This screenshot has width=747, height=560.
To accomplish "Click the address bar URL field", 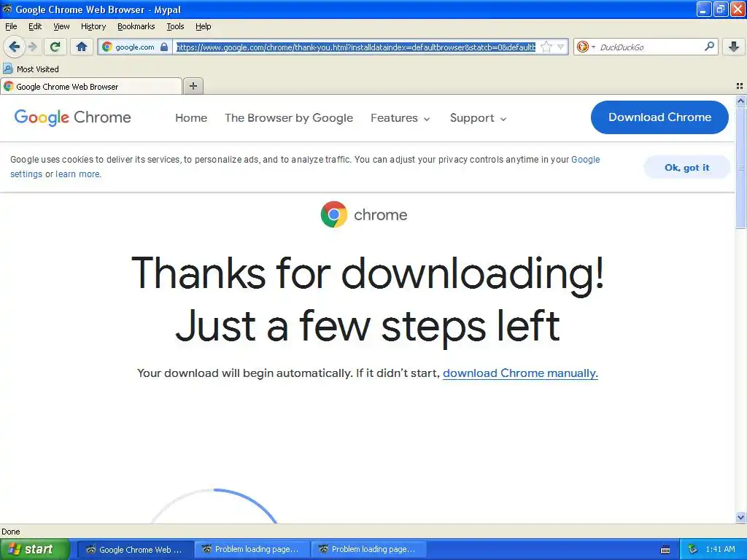I will tap(356, 47).
